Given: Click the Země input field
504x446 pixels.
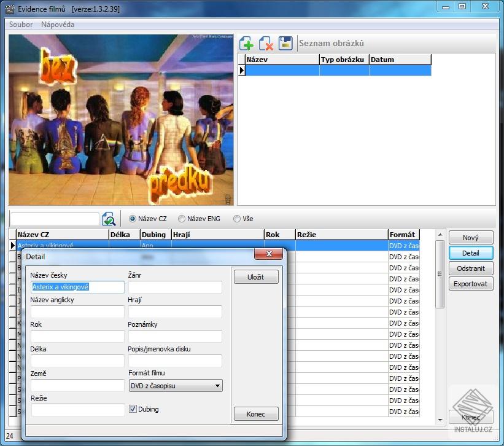Looking at the screenshot, I should 77,385.
